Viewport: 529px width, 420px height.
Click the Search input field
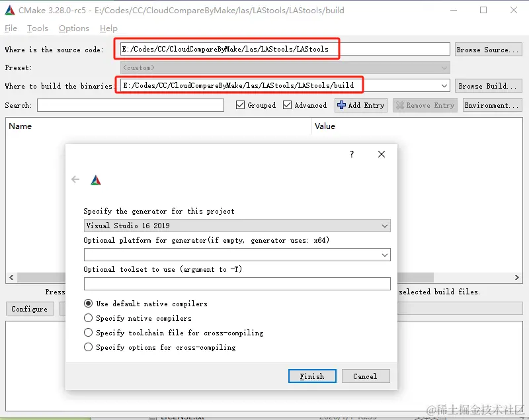[x=130, y=105]
